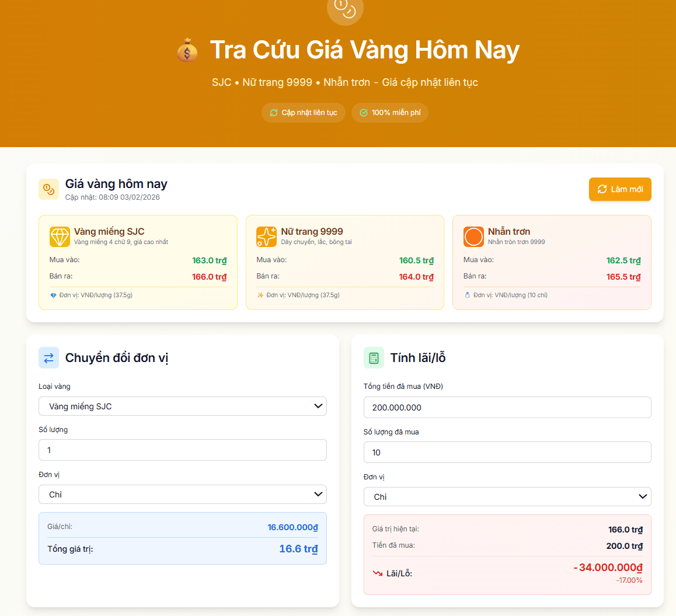Screen dimensions: 676x616
Task: Click the Tổng tiền đã mua field showing 200.000.000
Action: pos(507,407)
